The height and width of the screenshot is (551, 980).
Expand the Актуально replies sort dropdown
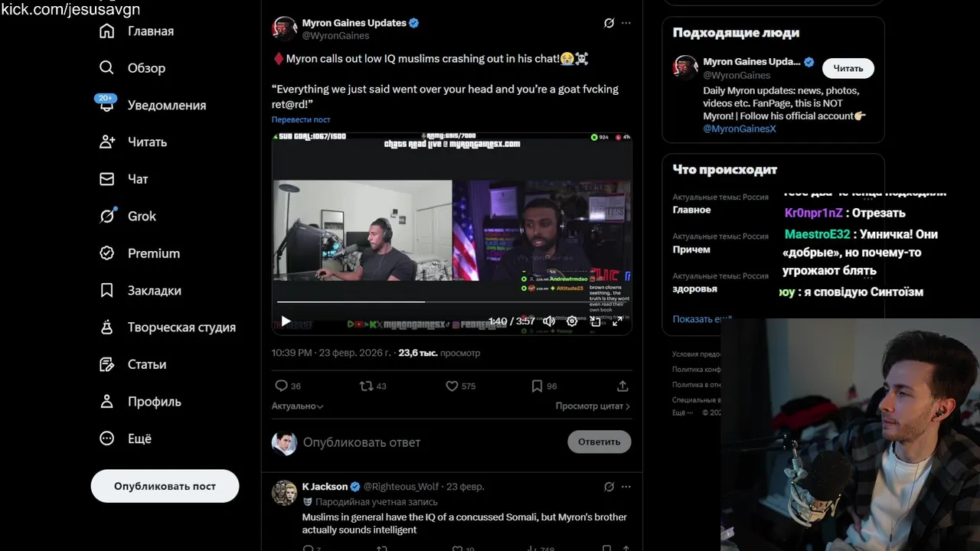tap(297, 406)
